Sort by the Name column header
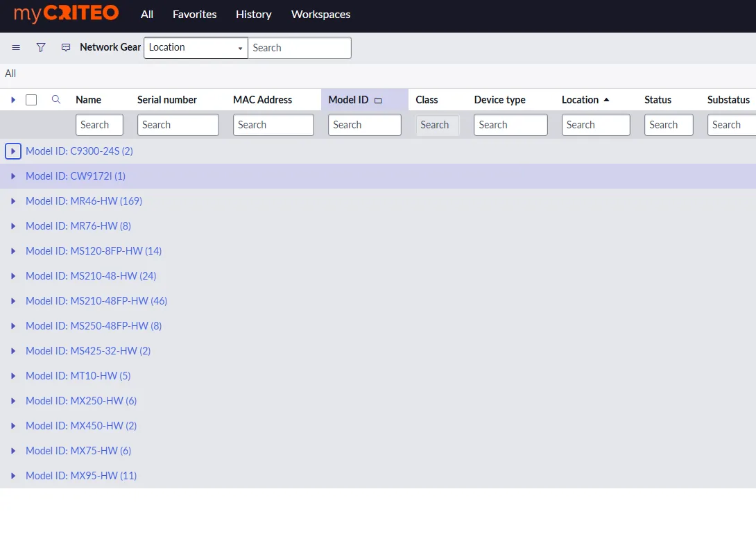 pos(88,100)
